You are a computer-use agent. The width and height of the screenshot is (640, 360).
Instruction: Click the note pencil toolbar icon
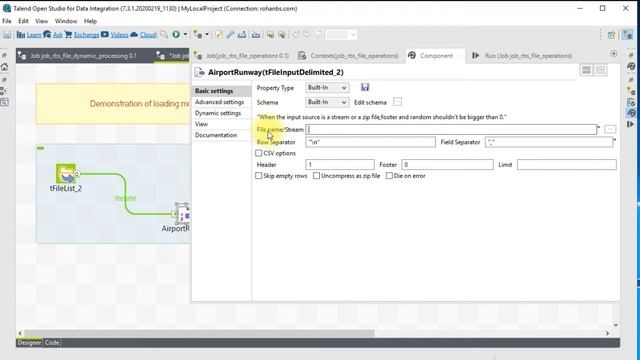219,35
